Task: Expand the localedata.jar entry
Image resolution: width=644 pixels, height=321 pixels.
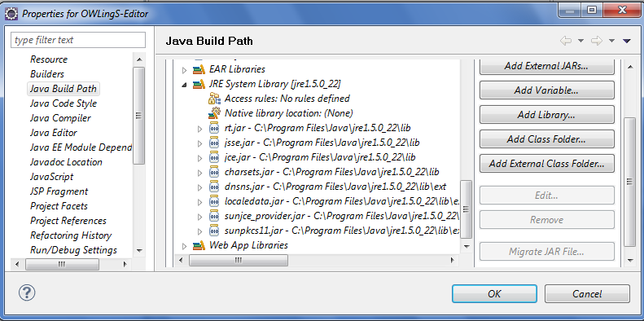Action: [x=200, y=202]
